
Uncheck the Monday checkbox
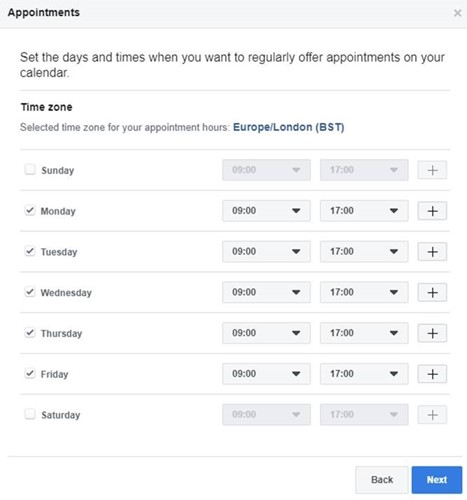click(x=30, y=210)
